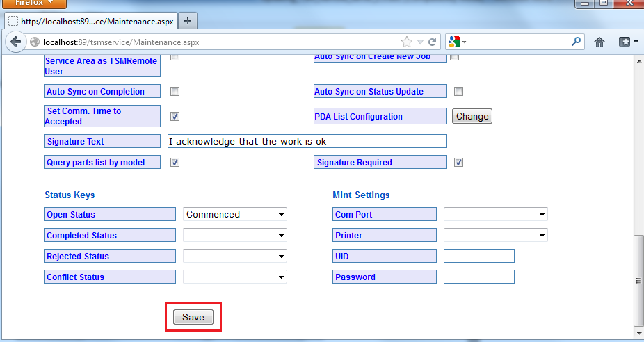
Task: Click the browser back arrow button
Action: point(15,42)
